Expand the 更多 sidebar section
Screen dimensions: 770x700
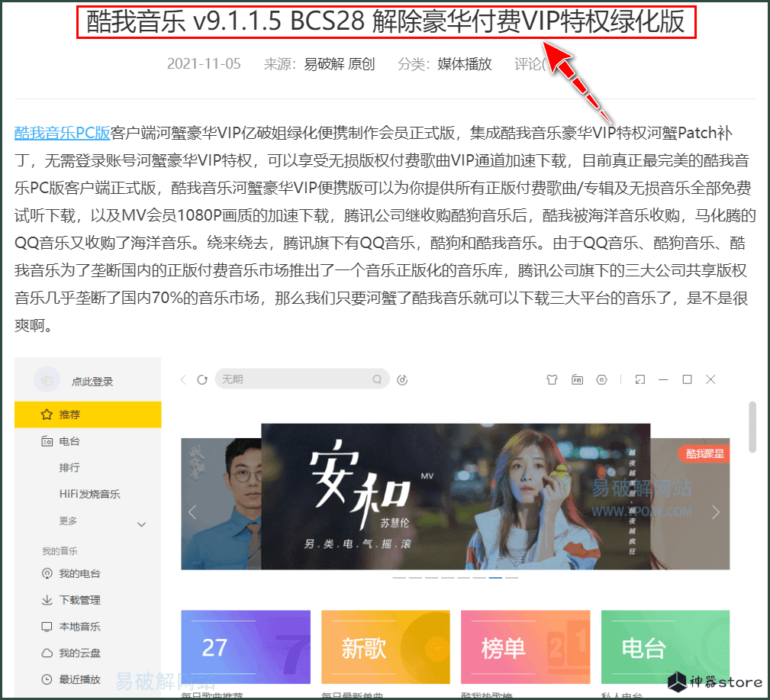pos(68,521)
